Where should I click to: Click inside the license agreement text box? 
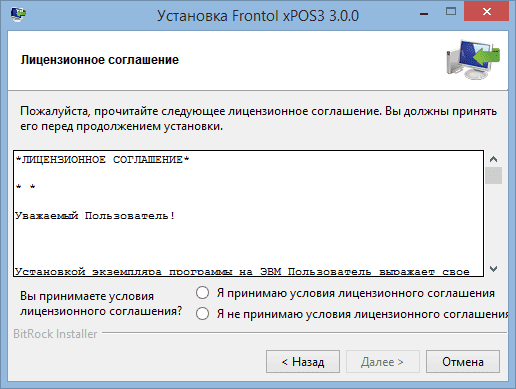(249, 213)
